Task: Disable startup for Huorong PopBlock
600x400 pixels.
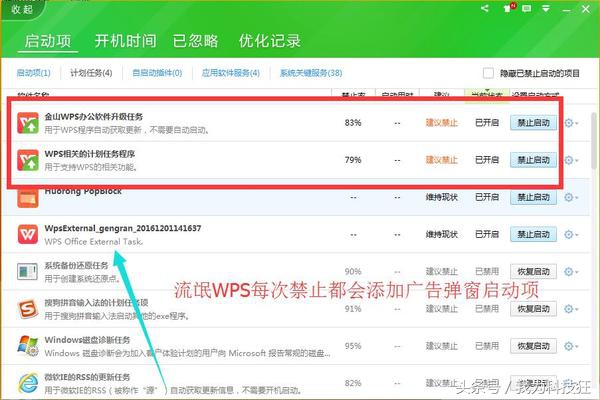Action: [533, 197]
